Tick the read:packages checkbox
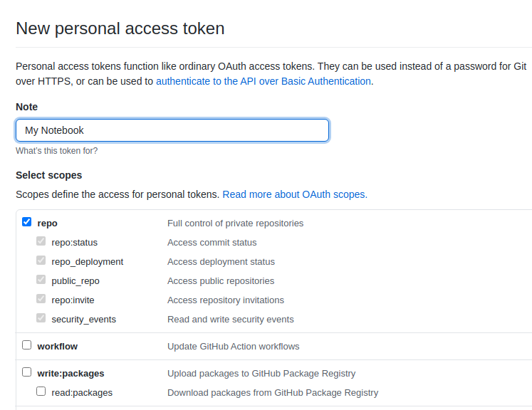 [x=41, y=391]
